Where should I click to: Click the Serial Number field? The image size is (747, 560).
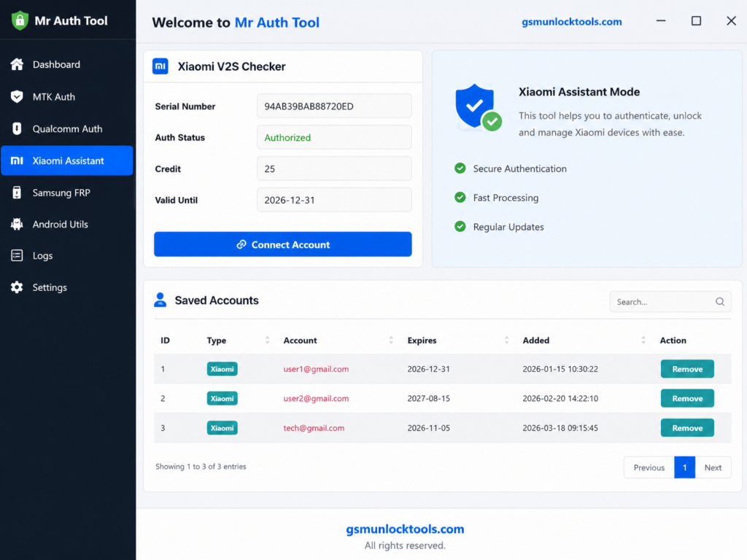[x=334, y=106]
